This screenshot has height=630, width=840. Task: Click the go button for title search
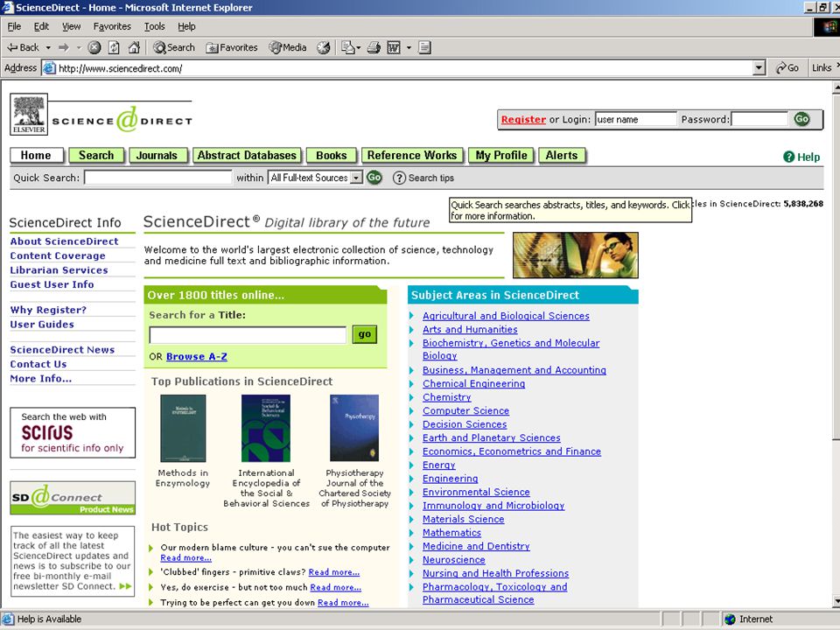coord(365,334)
